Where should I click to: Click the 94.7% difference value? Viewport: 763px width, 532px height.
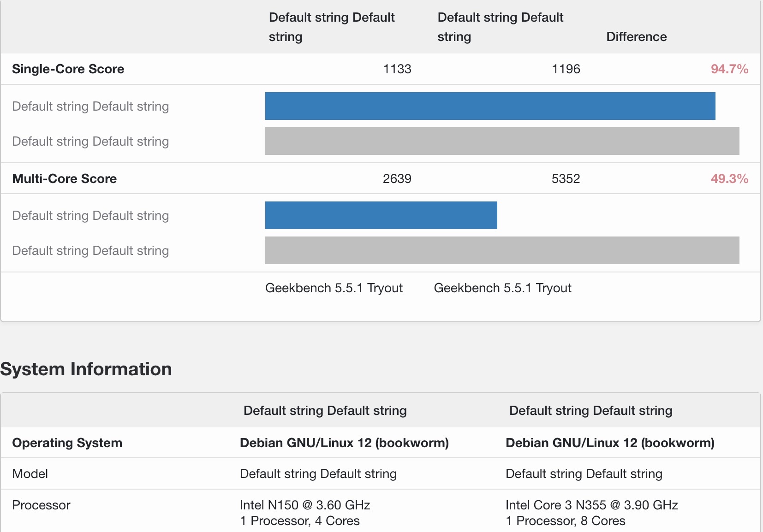pos(729,69)
